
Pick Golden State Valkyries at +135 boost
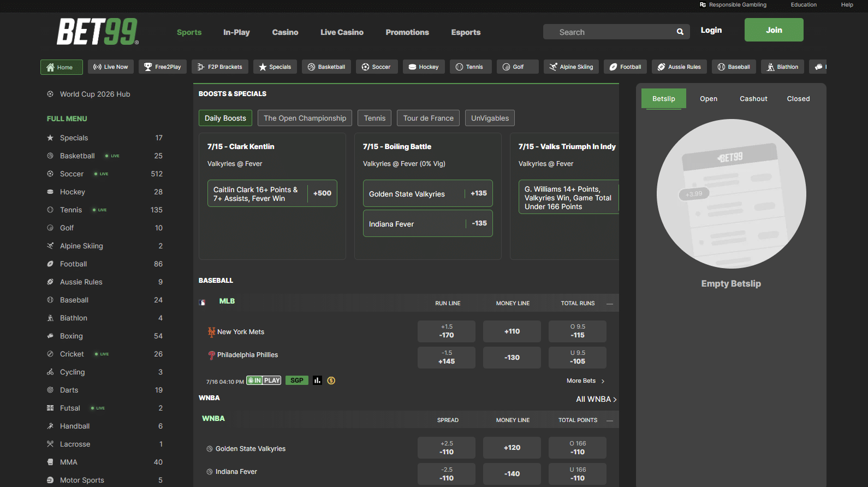[x=428, y=194]
